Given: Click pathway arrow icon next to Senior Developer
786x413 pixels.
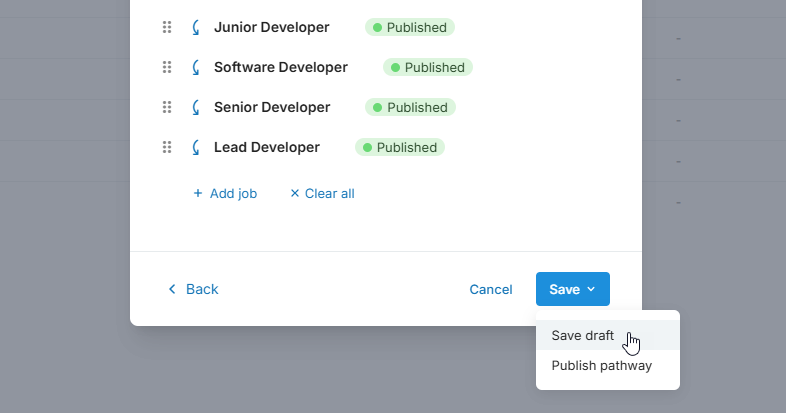Looking at the screenshot, I should 196,108.
